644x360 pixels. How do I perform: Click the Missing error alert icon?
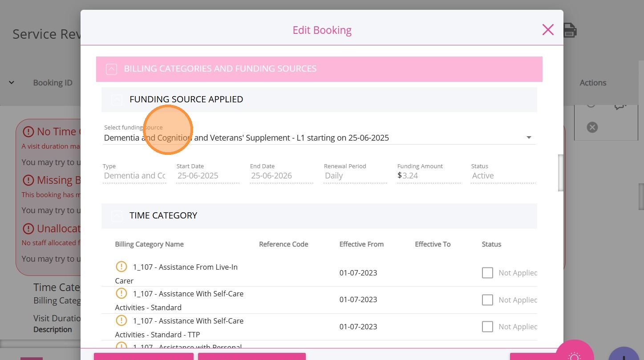[x=28, y=180]
